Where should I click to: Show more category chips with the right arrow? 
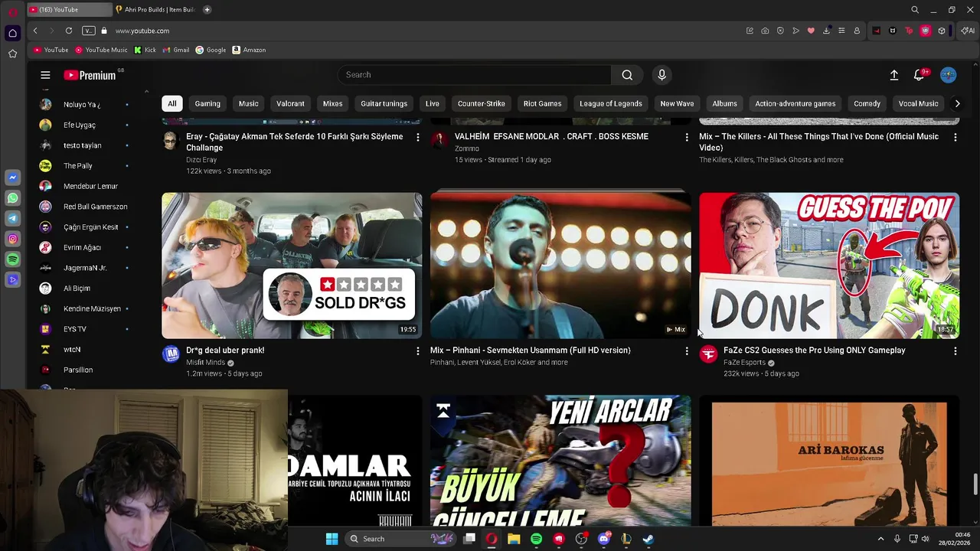(x=957, y=103)
